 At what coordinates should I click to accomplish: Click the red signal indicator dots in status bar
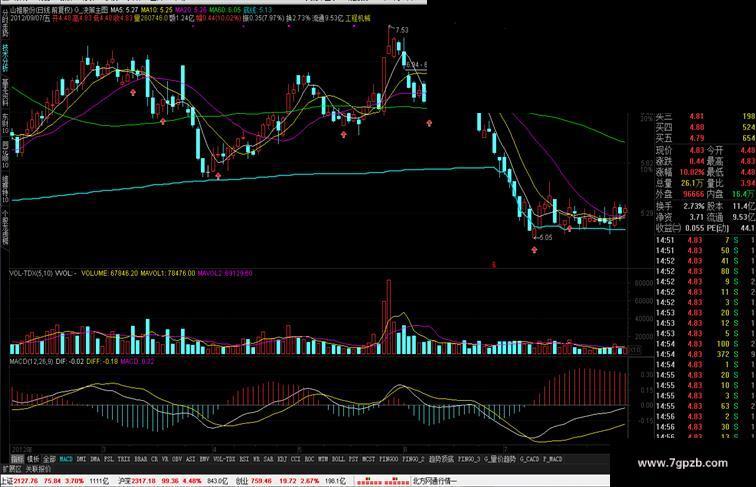382,481
